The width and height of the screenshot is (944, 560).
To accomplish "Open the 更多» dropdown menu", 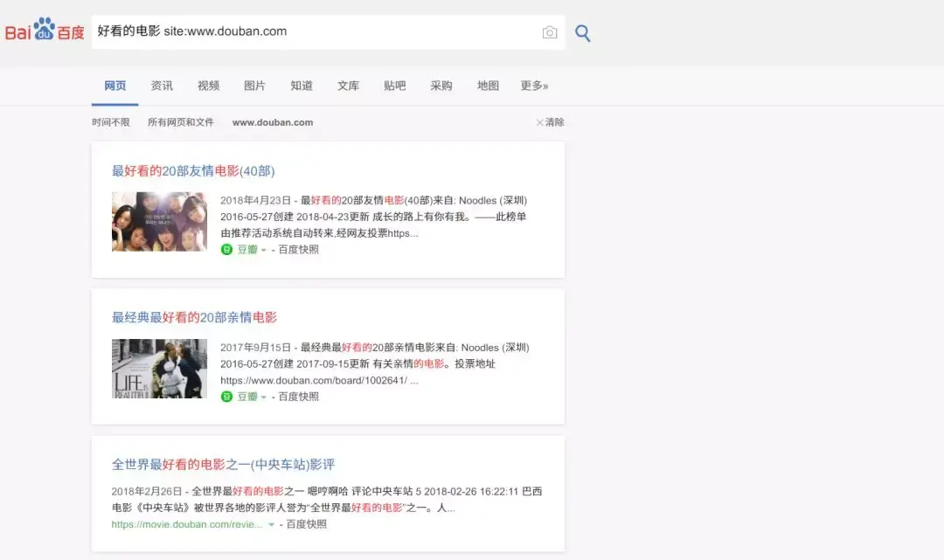I will tap(533, 86).
